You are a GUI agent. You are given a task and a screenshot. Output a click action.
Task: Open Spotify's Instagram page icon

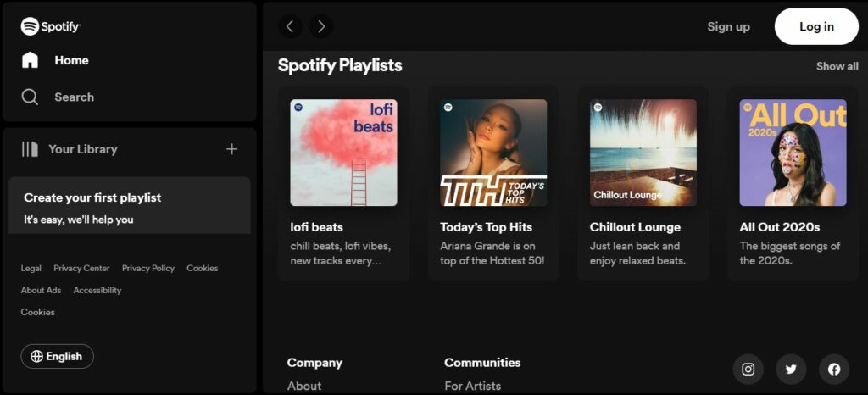[x=748, y=370]
